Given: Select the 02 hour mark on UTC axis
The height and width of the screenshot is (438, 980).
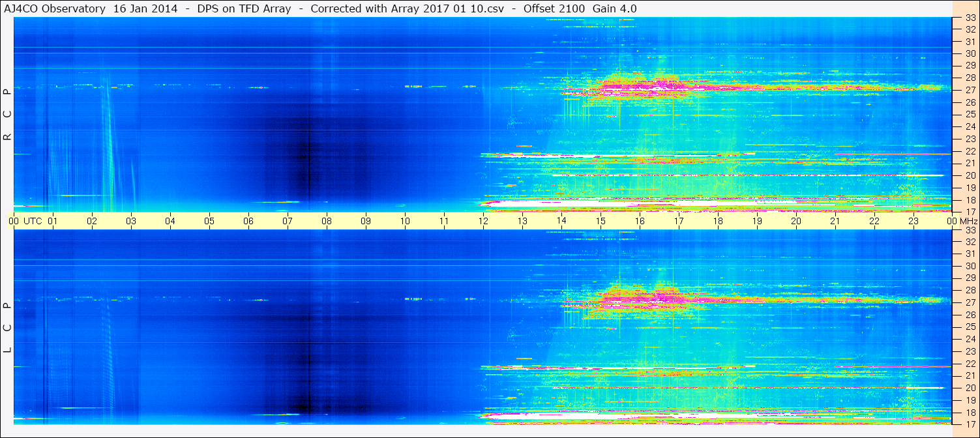Looking at the screenshot, I should (x=92, y=221).
